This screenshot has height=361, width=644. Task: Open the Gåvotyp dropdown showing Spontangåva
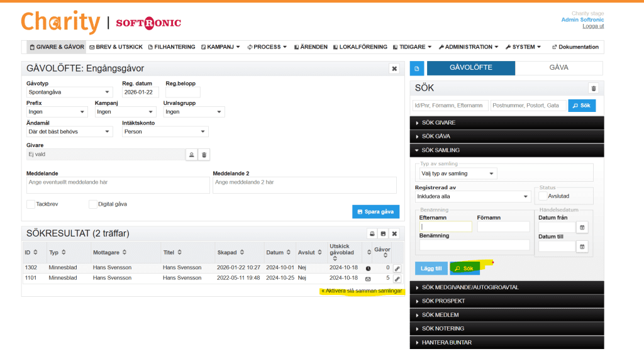pos(69,92)
